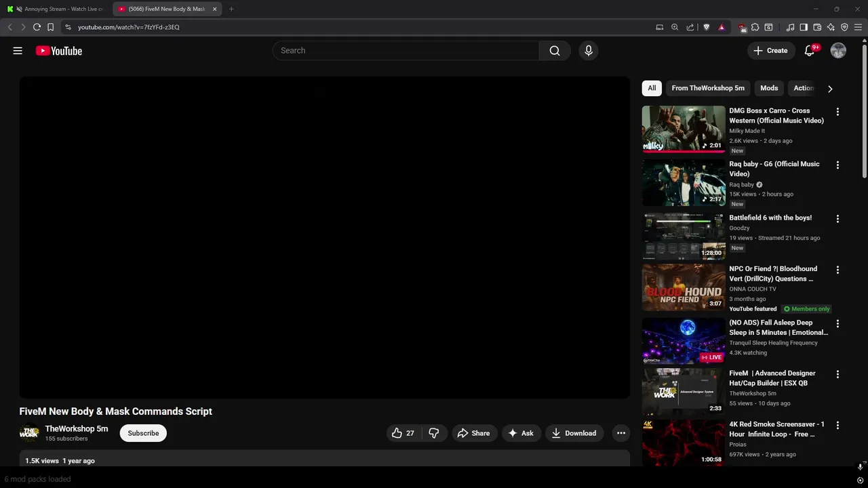This screenshot has height=488, width=868.
Task: Click '1.5K views 1 year ago' description text
Action: click(60, 461)
